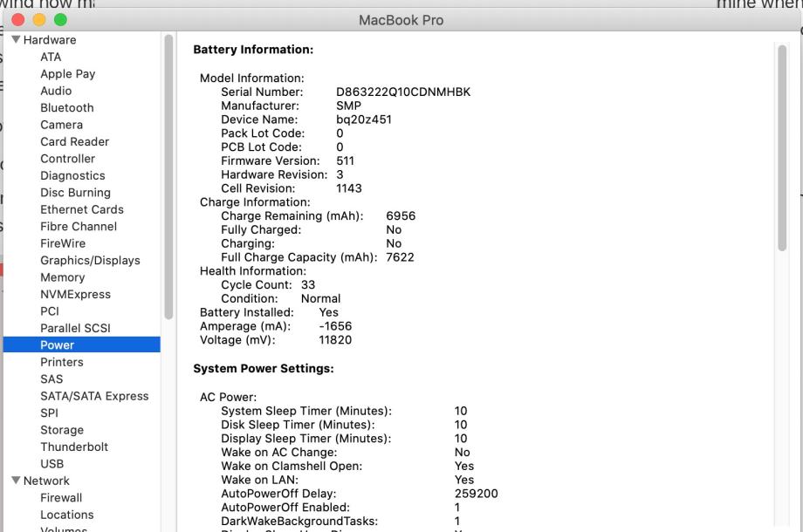This screenshot has height=532, width=803.
Task: Select USB in the sidebar
Action: point(51,463)
